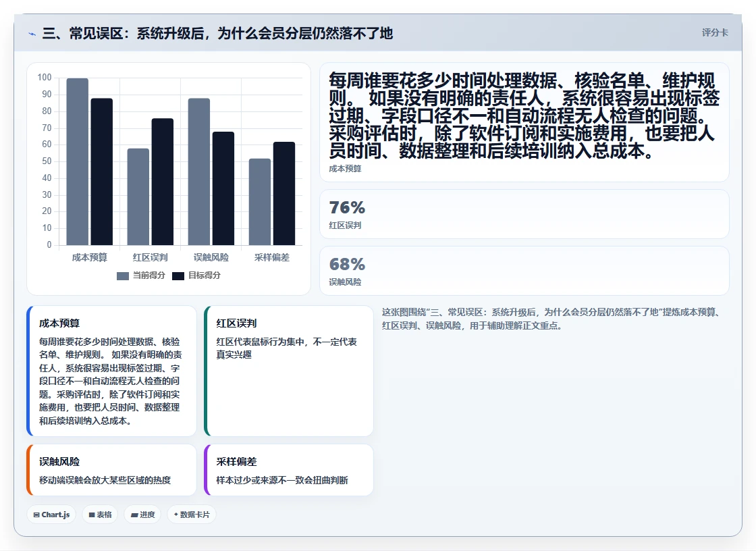Screen dimensions: 756x551
Task: Click the 0 y-axis tick label
Action: 49,245
